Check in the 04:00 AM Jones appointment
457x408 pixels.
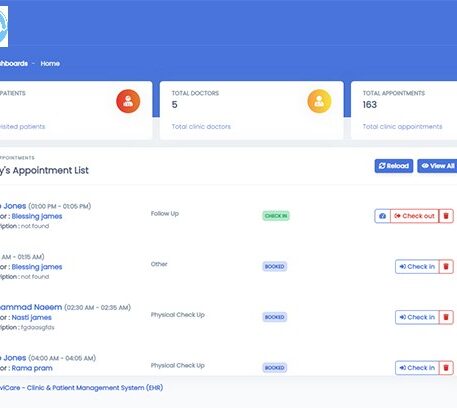417,368
